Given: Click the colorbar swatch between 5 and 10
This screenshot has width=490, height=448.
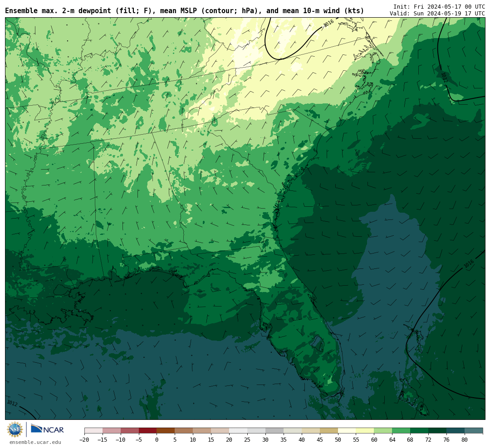Looking at the screenshot, I should pos(184,431).
